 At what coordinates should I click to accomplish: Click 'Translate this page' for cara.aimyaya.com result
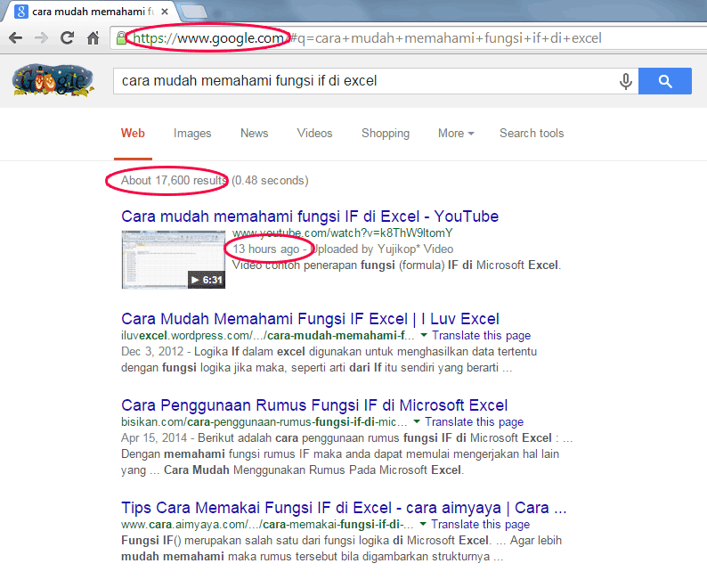(480, 525)
